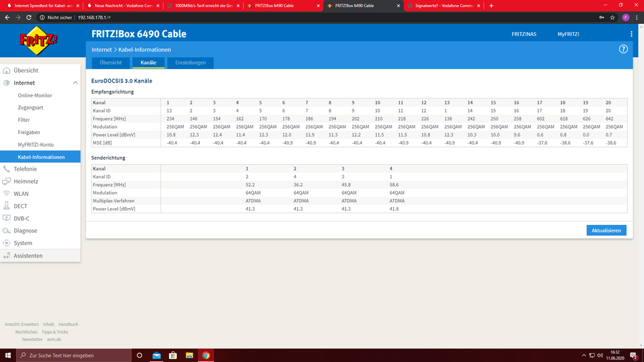Click the Assistenten wizard icon
Screen dimensions: 644x362
tap(6, 255)
